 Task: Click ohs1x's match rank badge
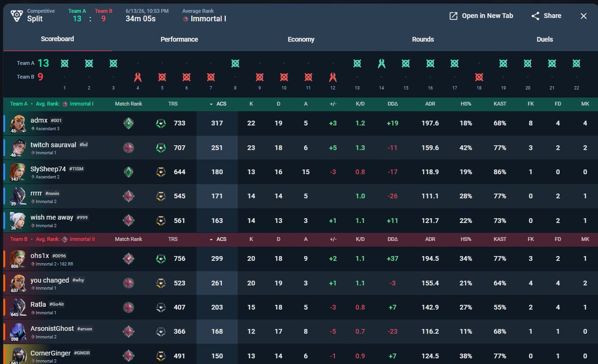[129, 258]
